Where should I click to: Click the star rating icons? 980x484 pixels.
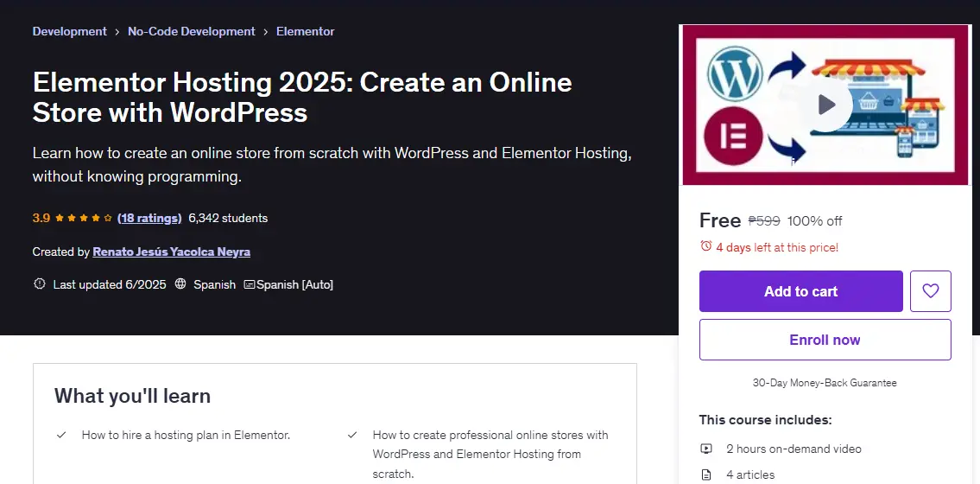click(x=84, y=219)
